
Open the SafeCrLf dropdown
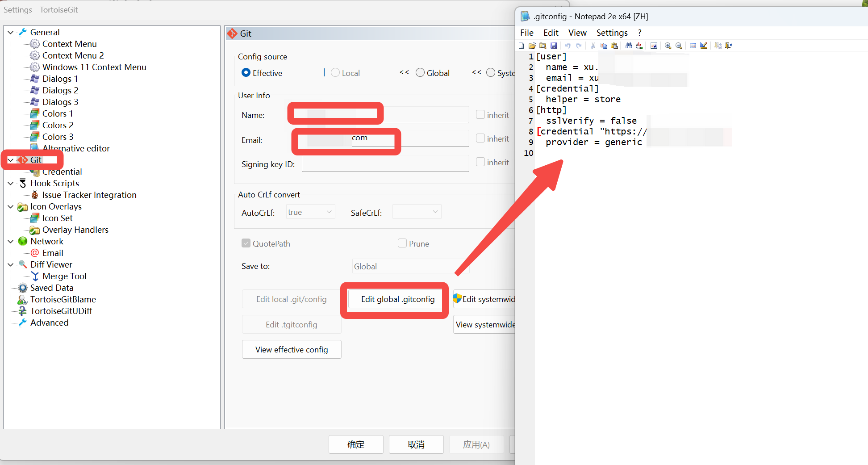[x=417, y=212]
